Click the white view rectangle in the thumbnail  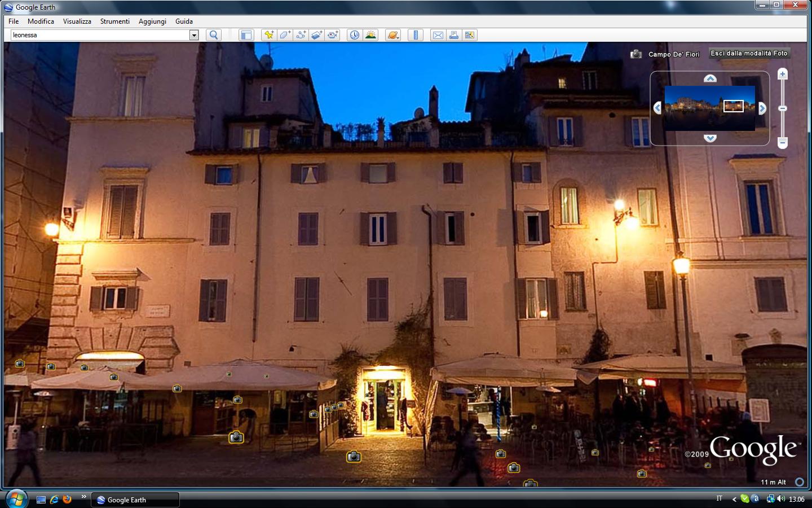[x=734, y=106]
